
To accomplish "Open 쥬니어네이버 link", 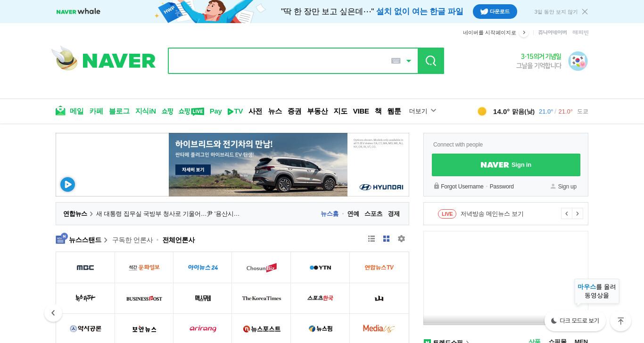I will pyautogui.click(x=553, y=33).
